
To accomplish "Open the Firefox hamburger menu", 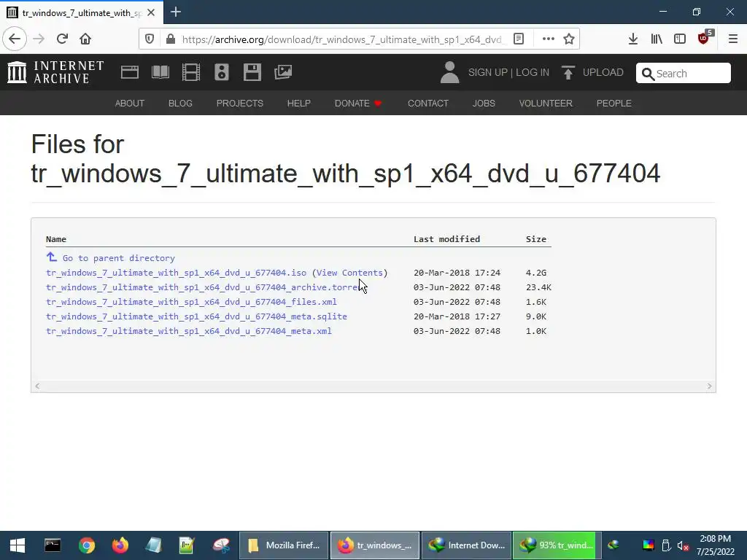I will [733, 39].
